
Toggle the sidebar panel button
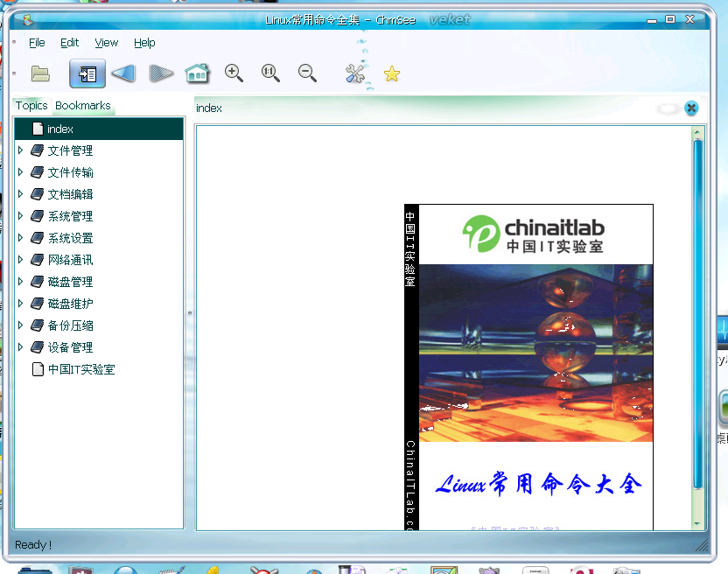click(87, 73)
